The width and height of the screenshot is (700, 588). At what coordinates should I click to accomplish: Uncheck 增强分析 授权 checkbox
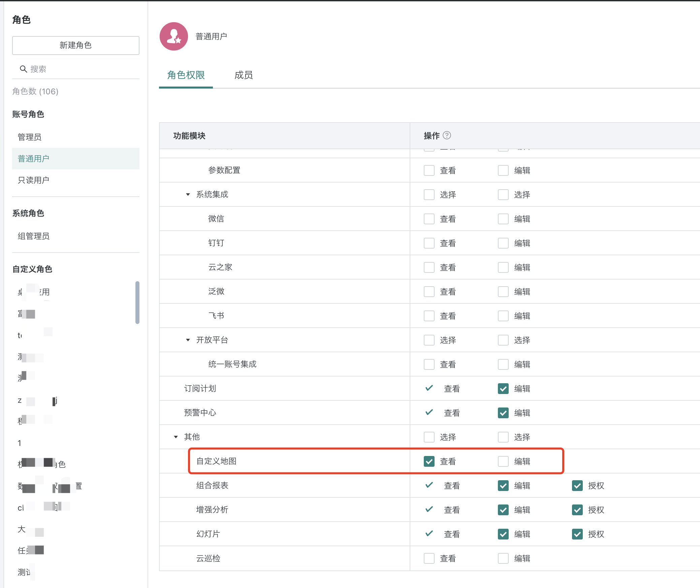click(577, 510)
